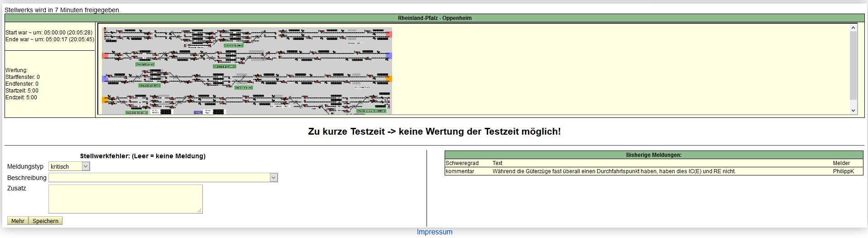Click the track diagram scrollbar down arrow
Viewport: 868px width, 238px height.
(x=854, y=110)
